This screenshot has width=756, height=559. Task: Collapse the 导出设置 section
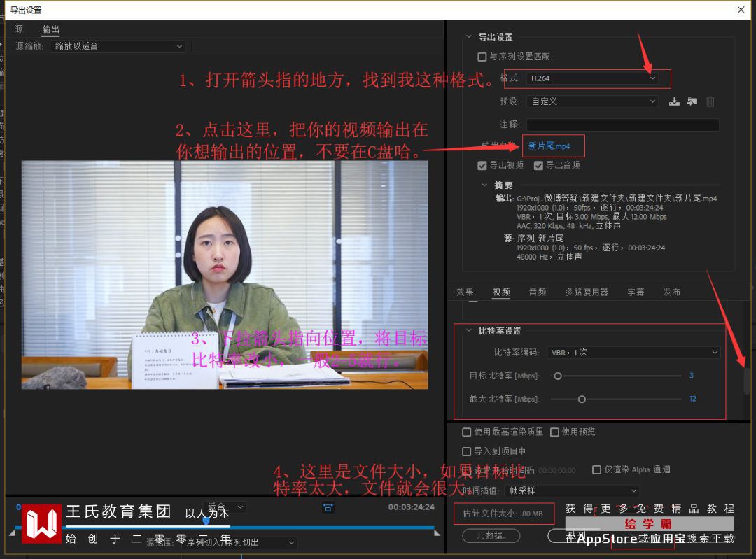[468, 36]
